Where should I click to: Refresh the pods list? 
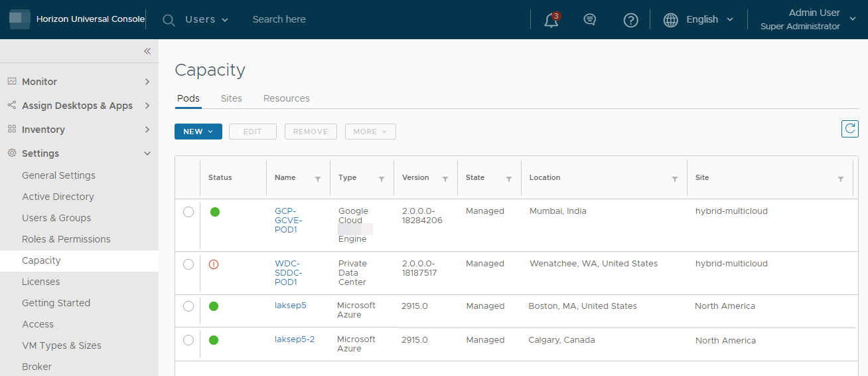coord(849,129)
